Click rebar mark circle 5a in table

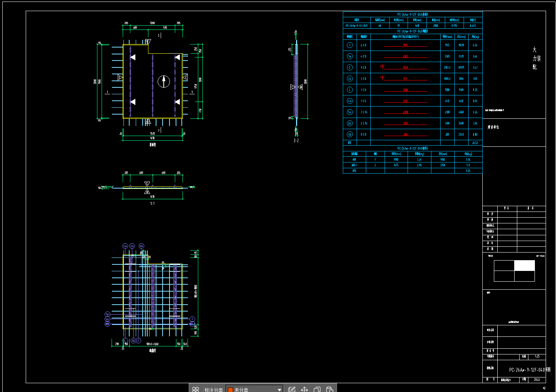tap(350, 112)
